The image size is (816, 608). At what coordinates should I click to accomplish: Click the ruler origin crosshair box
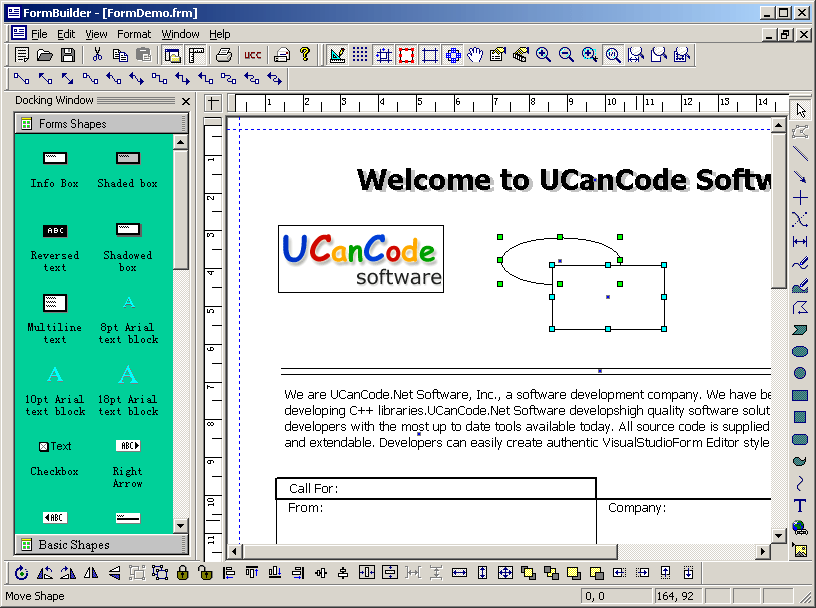pyautogui.click(x=212, y=103)
